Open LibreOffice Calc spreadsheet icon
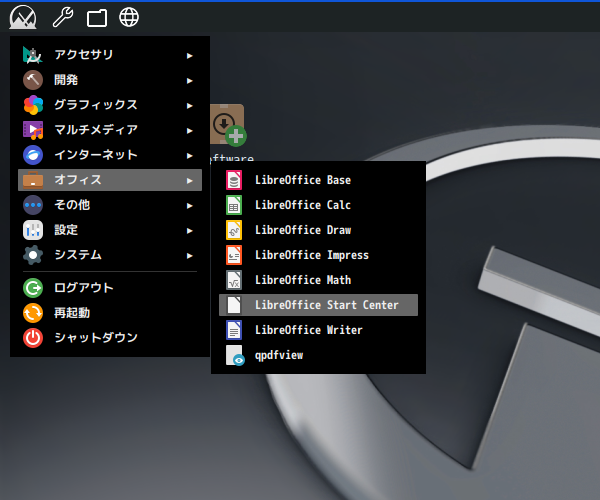600x500 pixels. tap(234, 205)
